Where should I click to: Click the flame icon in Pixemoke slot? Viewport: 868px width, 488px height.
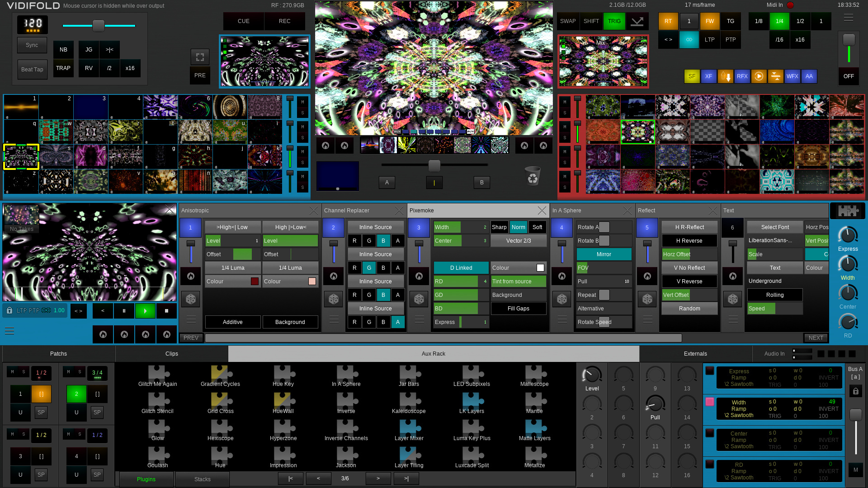[419, 276]
